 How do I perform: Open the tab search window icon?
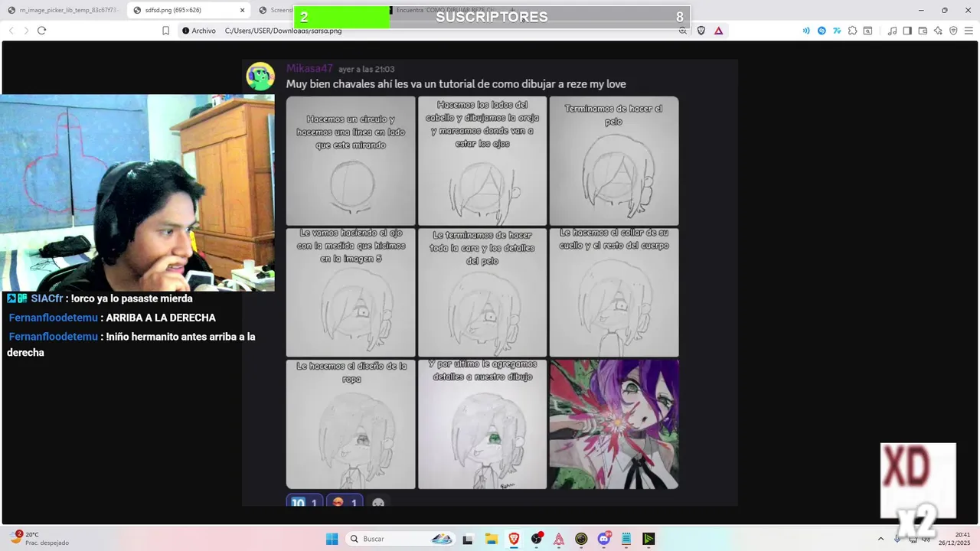pyautogui.click(x=867, y=31)
